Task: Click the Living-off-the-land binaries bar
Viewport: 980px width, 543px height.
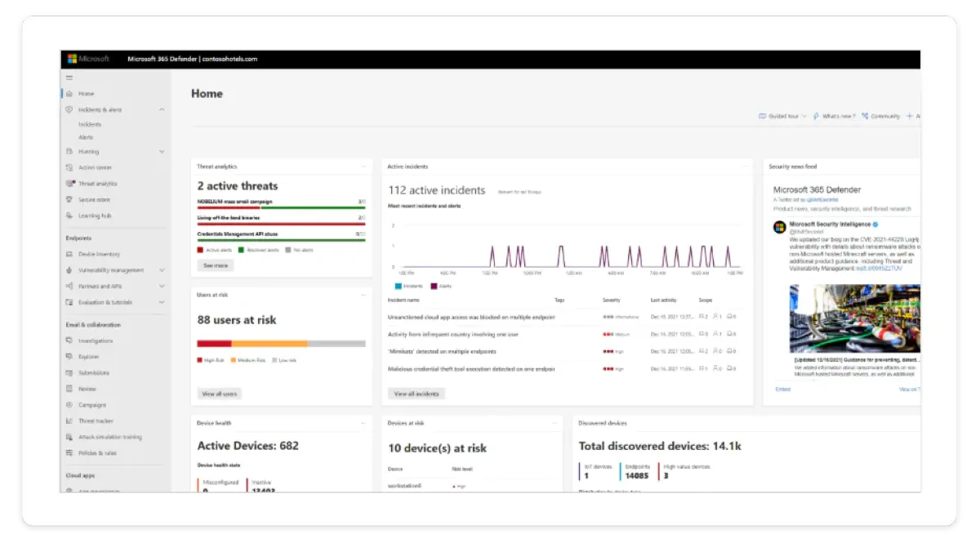Action: (281, 223)
